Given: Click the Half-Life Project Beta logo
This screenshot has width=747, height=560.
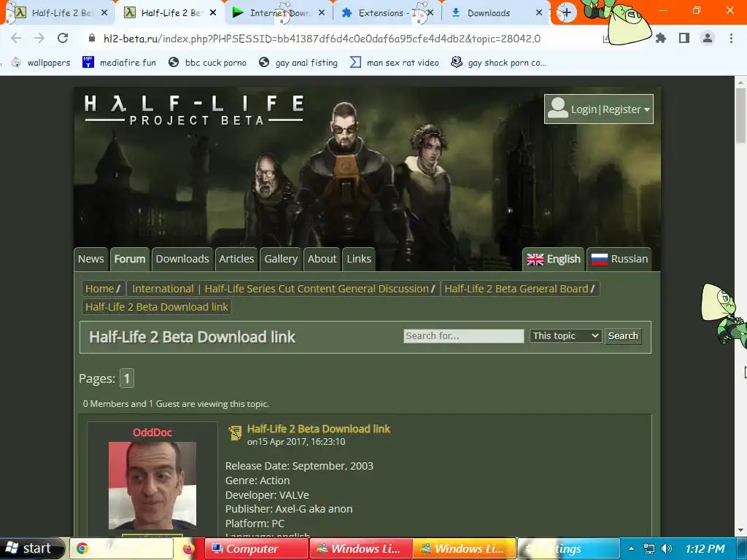Looking at the screenshot, I should click(194, 110).
